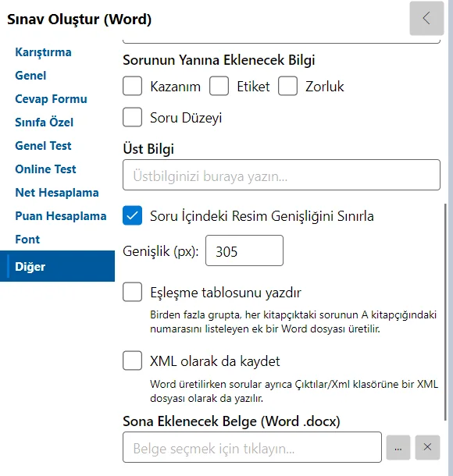Tick XML olarak da kaydet checkbox
Screen dimensions: 453x476
point(133,361)
